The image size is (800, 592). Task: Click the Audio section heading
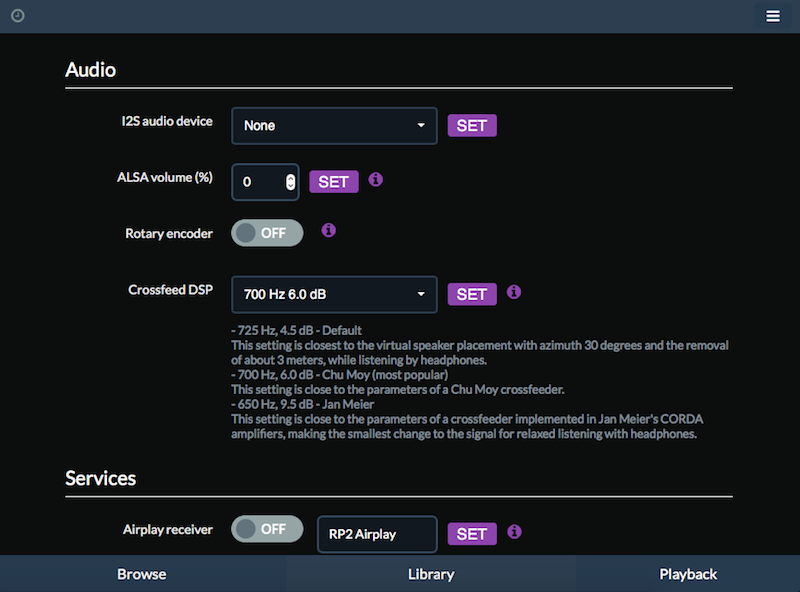click(91, 70)
